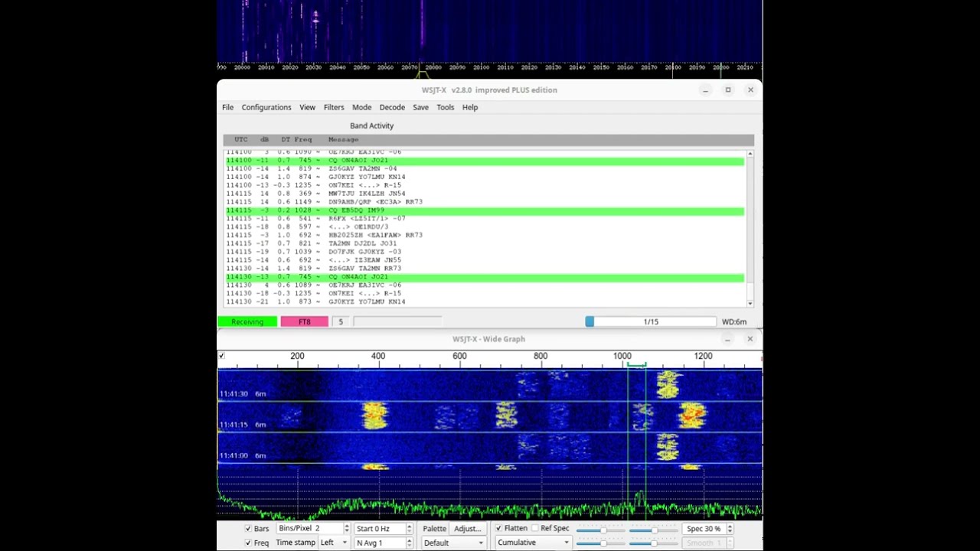Click the 1/15 progress bar
The image size is (980, 551).
click(651, 322)
